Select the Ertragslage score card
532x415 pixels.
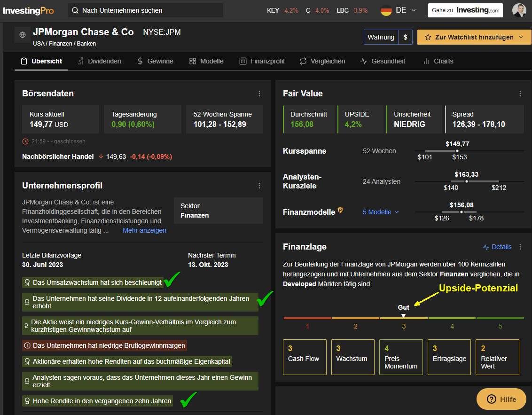click(449, 357)
